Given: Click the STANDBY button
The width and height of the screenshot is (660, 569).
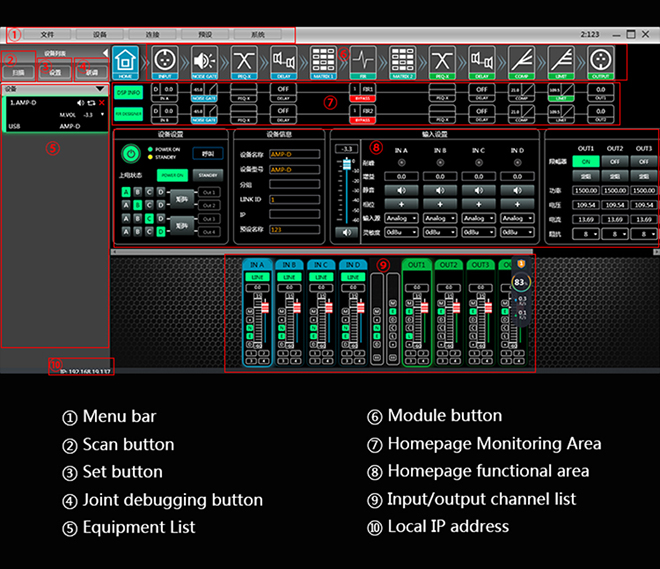Looking at the screenshot, I should pyautogui.click(x=207, y=175).
